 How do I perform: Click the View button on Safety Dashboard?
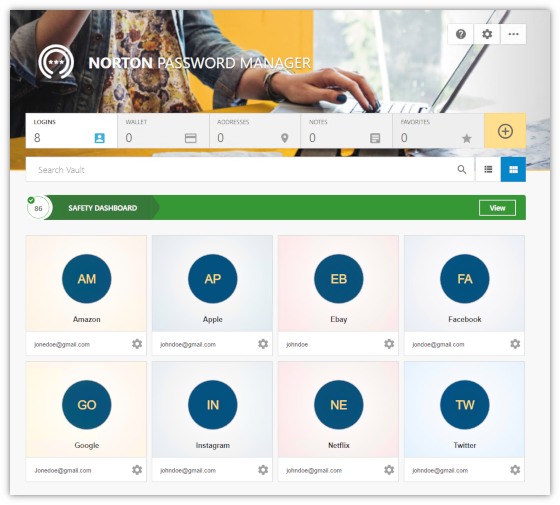(x=497, y=208)
